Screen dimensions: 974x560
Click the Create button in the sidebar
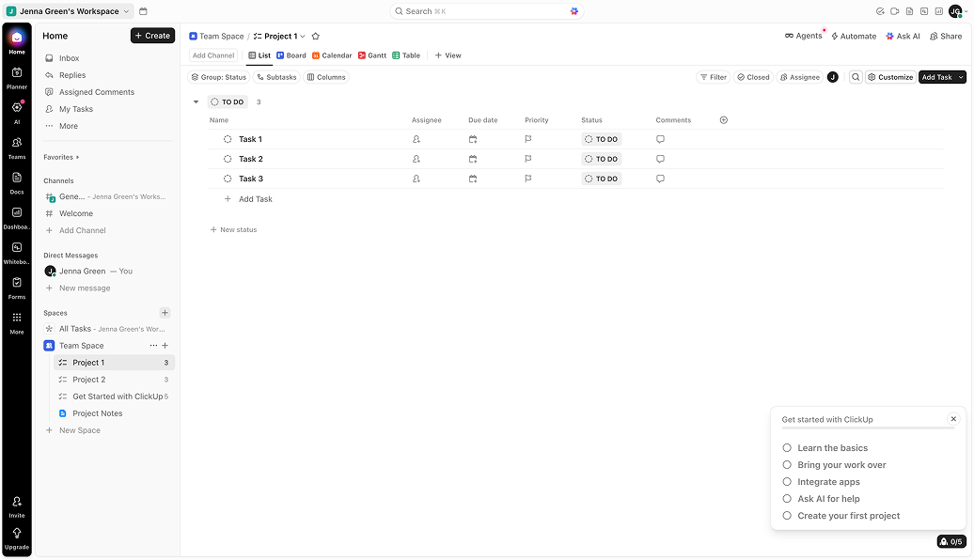tap(152, 36)
